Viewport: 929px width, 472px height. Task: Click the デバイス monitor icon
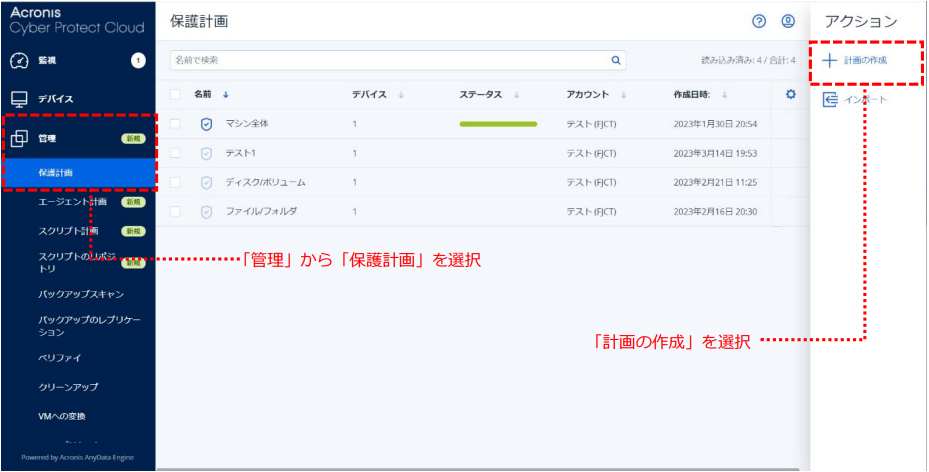coord(18,99)
